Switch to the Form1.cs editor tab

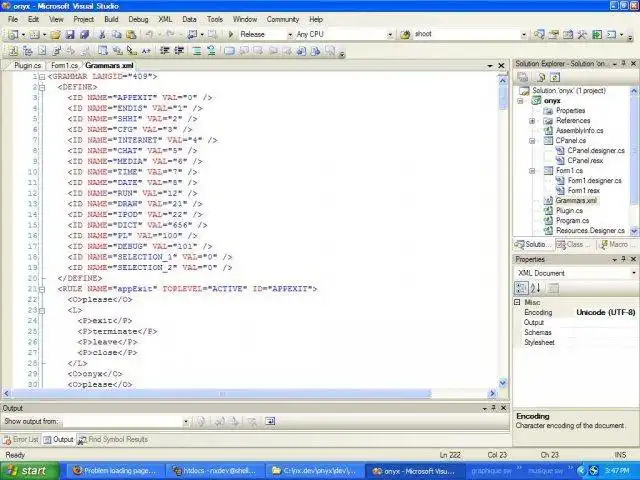point(64,65)
